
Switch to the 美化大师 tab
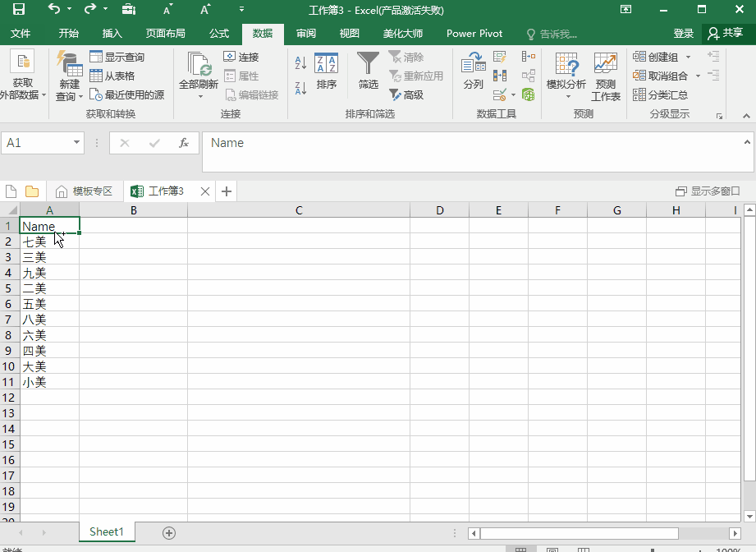(x=402, y=34)
